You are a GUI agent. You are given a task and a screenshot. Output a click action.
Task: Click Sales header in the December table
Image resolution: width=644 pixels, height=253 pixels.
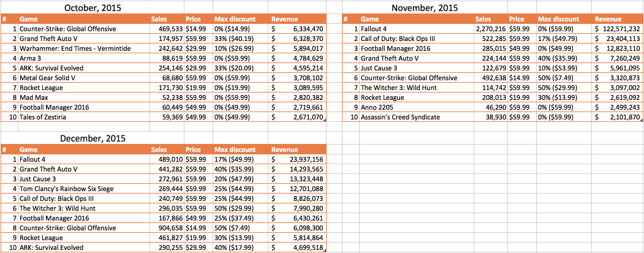[x=159, y=149]
